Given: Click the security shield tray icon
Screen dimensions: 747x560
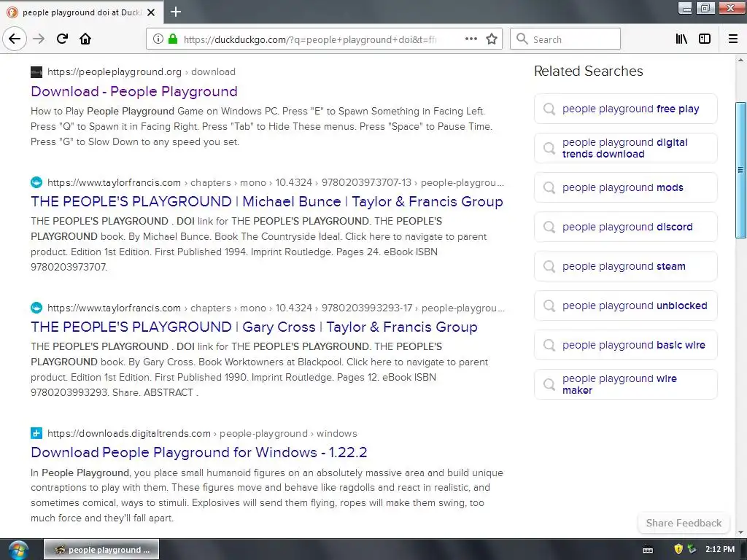Looking at the screenshot, I should [678, 549].
